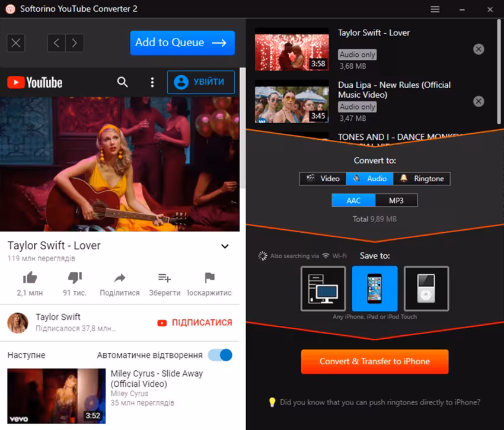Screen dimensions: 504x430
Task: Expand the video description chevron
Action: tap(225, 246)
